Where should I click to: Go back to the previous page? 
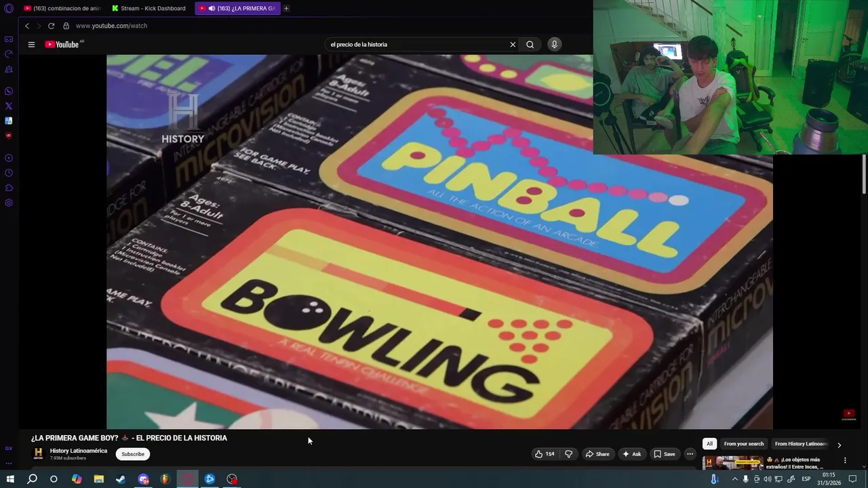click(x=27, y=26)
